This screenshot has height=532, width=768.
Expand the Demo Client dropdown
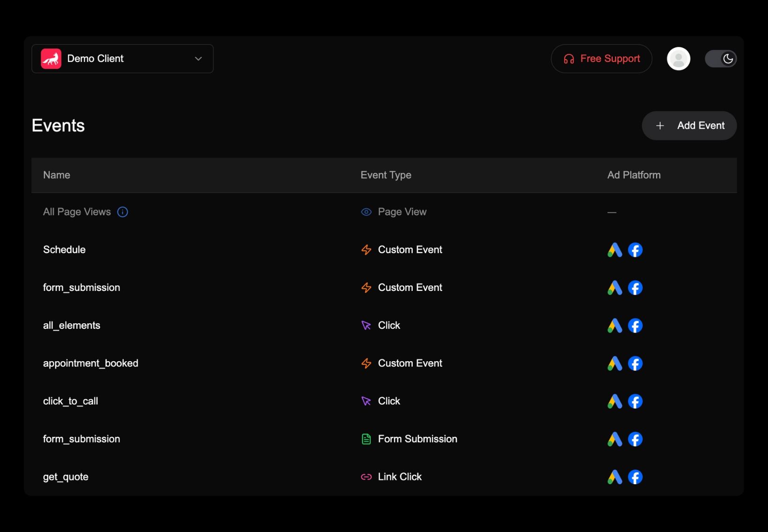122,59
